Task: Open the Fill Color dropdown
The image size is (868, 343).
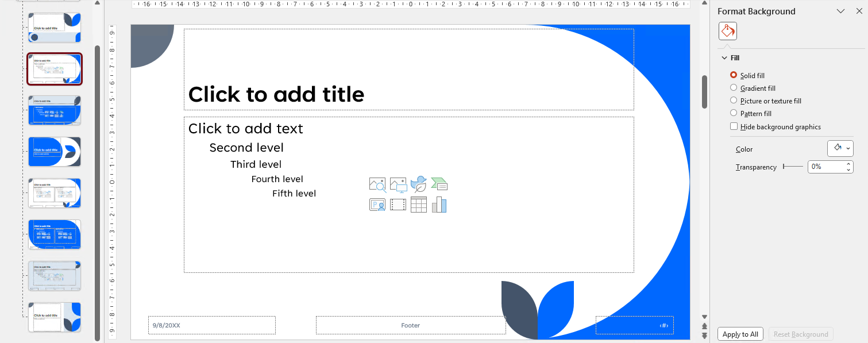Action: pos(840,148)
